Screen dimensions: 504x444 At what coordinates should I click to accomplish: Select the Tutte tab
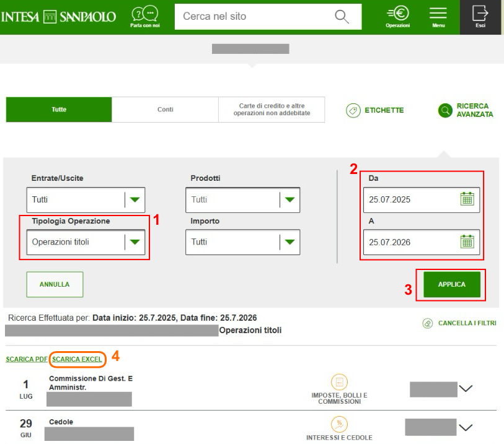(59, 110)
